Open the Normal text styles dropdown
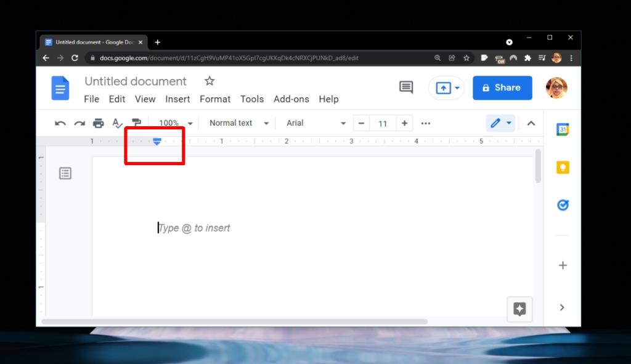This screenshot has width=631, height=364. 237,123
